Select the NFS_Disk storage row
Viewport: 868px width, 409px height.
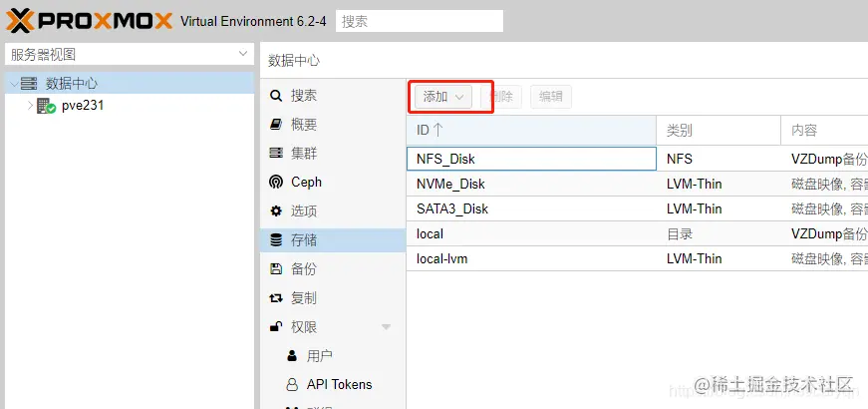pyautogui.click(x=637, y=159)
